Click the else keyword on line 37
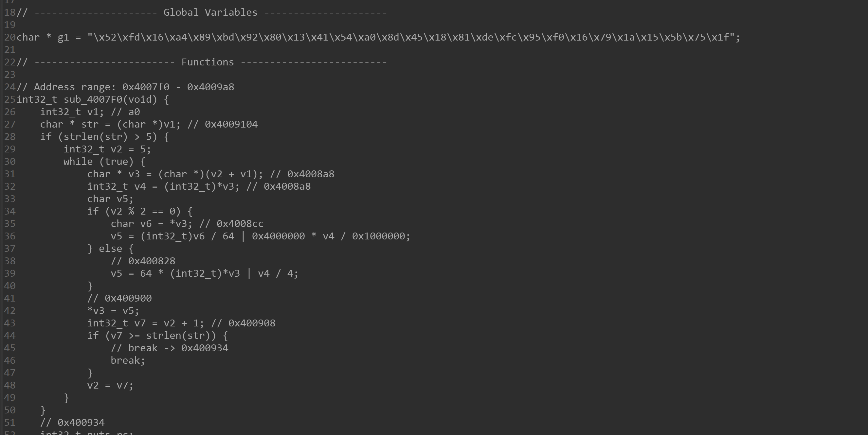Screen dimensions: 868x435 click(x=110, y=249)
